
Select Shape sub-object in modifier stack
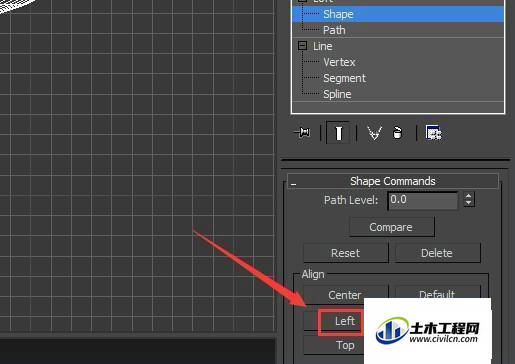[x=398, y=14]
